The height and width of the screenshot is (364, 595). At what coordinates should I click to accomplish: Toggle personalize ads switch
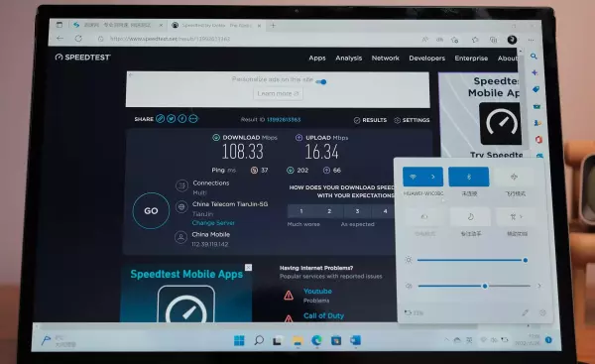[321, 81]
